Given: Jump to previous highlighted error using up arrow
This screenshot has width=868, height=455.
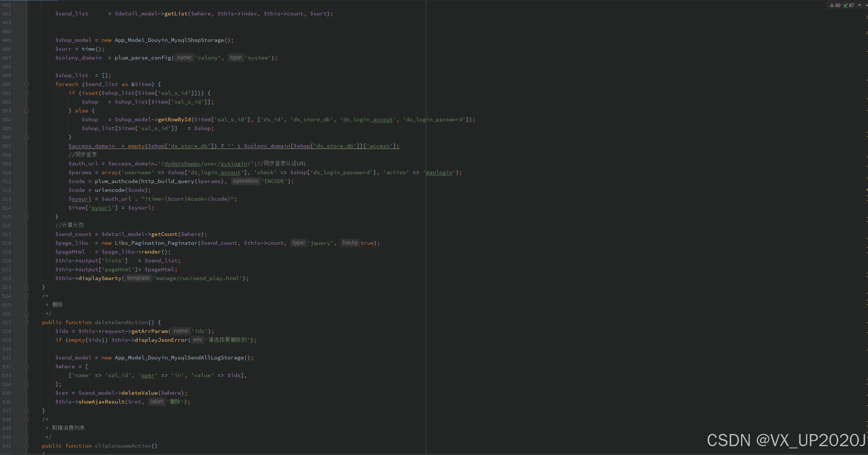Looking at the screenshot, I should tap(860, 5).
